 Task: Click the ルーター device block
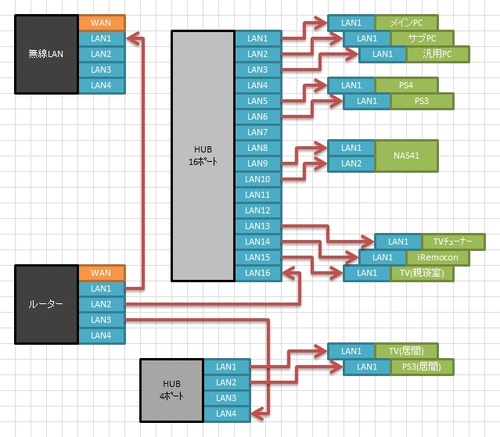[x=47, y=304]
